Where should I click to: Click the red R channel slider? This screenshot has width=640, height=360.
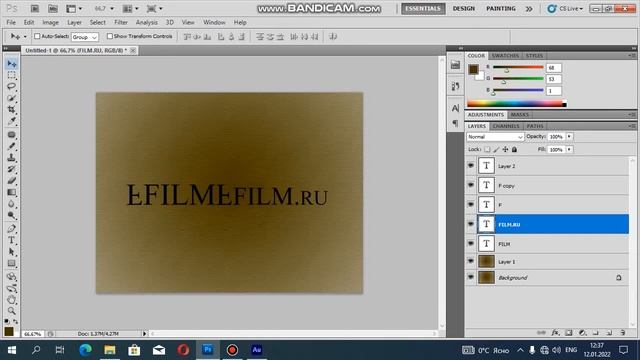[518, 67]
